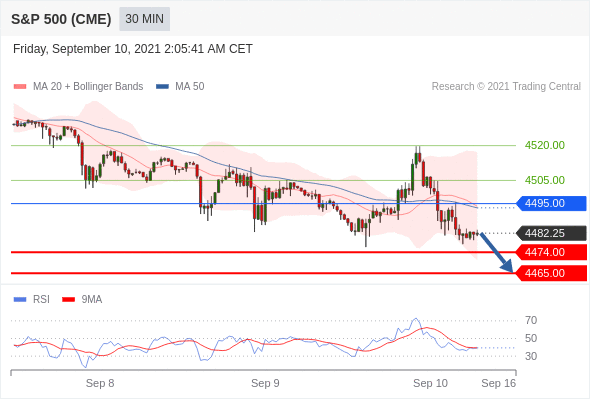Viewport: 590px width, 400px height.
Task: Click the 30 MIN timeframe button
Action: [x=144, y=19]
